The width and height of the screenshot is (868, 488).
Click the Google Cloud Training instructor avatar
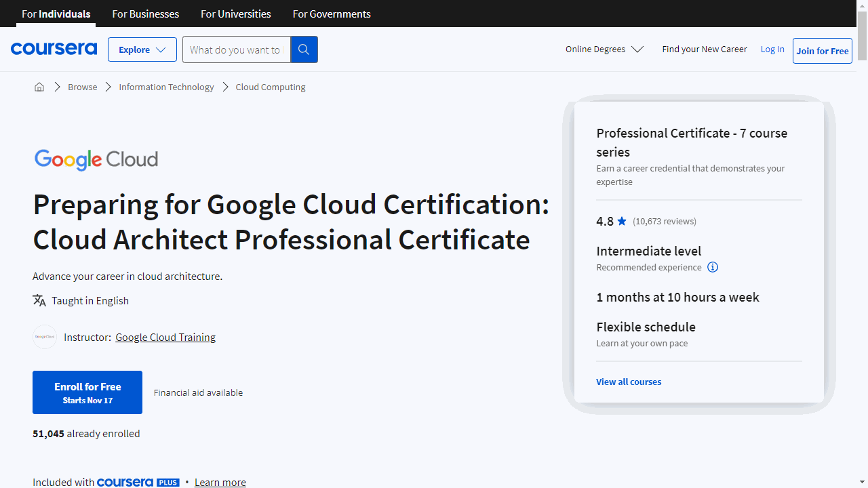pos(45,337)
